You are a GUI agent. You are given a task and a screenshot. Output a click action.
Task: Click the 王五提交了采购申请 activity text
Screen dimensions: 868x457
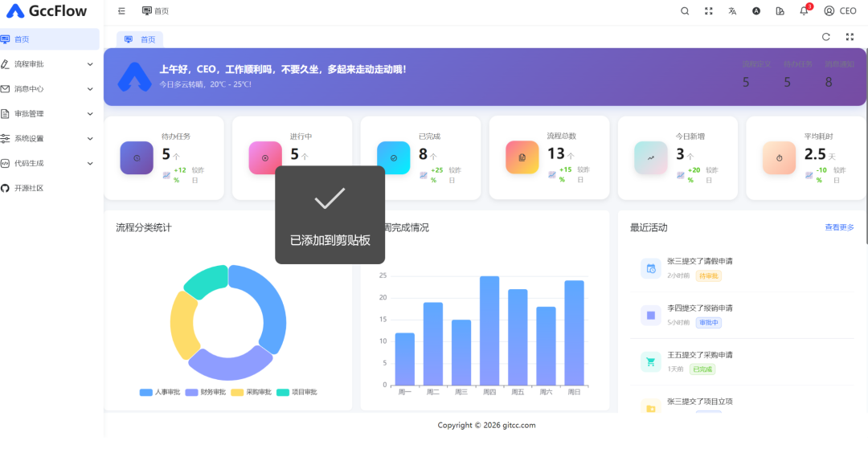[700, 355]
